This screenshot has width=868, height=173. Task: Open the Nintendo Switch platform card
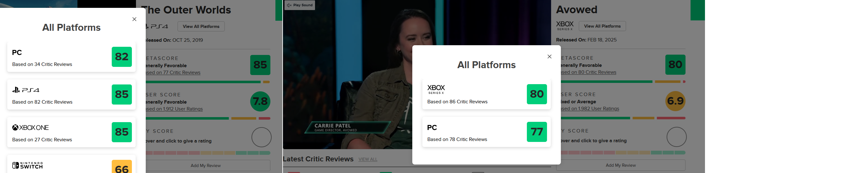pyautogui.click(x=71, y=164)
